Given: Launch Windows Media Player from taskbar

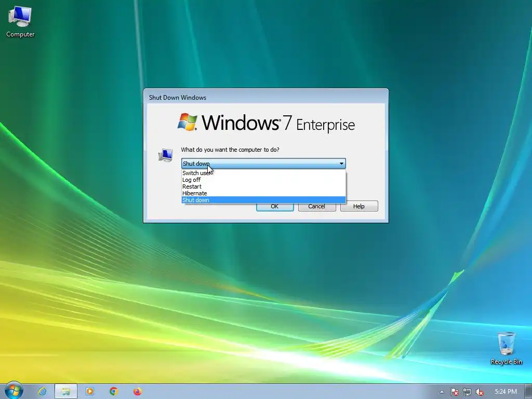Looking at the screenshot, I should tap(90, 391).
